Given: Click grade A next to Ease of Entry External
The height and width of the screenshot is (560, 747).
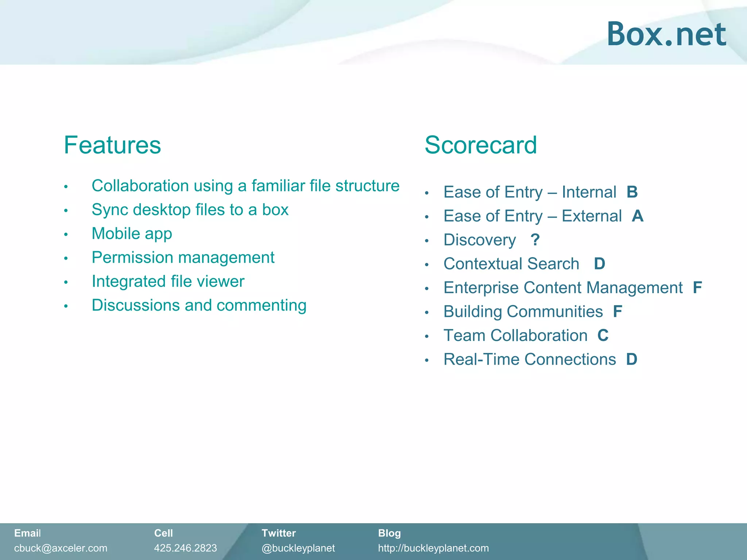Looking at the screenshot, I should [637, 216].
